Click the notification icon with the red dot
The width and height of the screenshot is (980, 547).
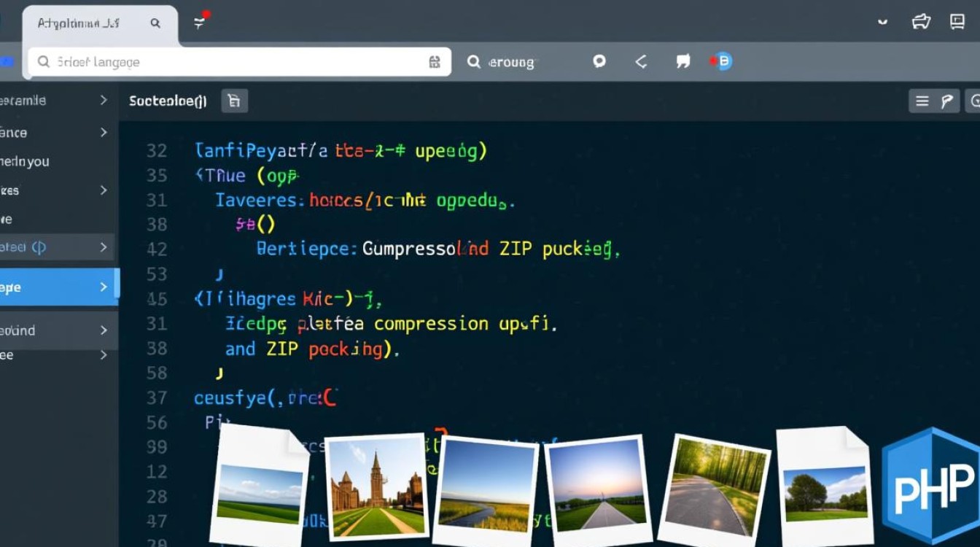click(201, 22)
